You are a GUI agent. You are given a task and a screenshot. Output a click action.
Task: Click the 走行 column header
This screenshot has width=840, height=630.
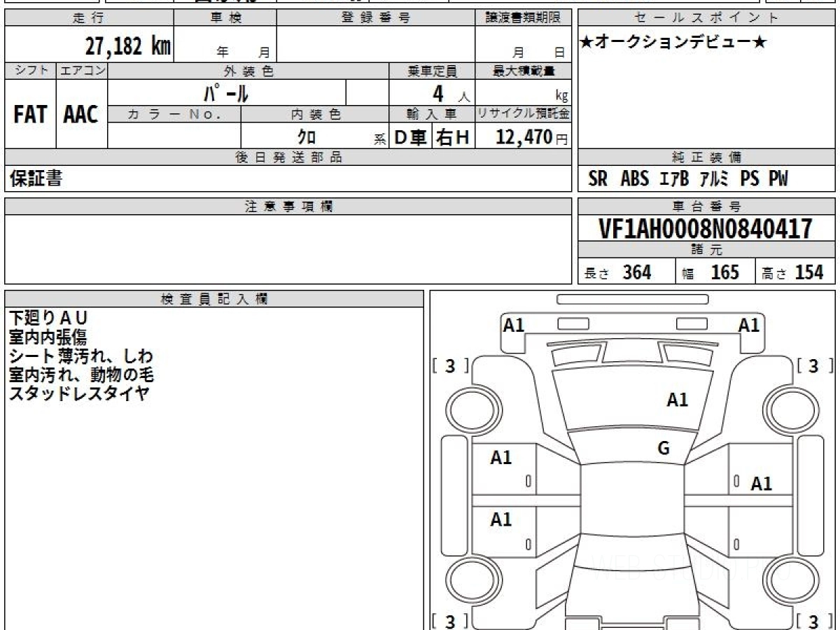(88, 18)
